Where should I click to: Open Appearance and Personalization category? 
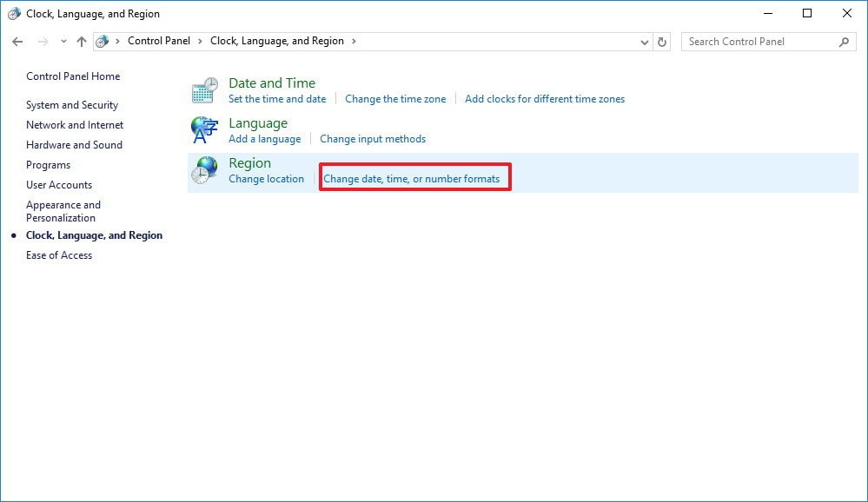[63, 211]
